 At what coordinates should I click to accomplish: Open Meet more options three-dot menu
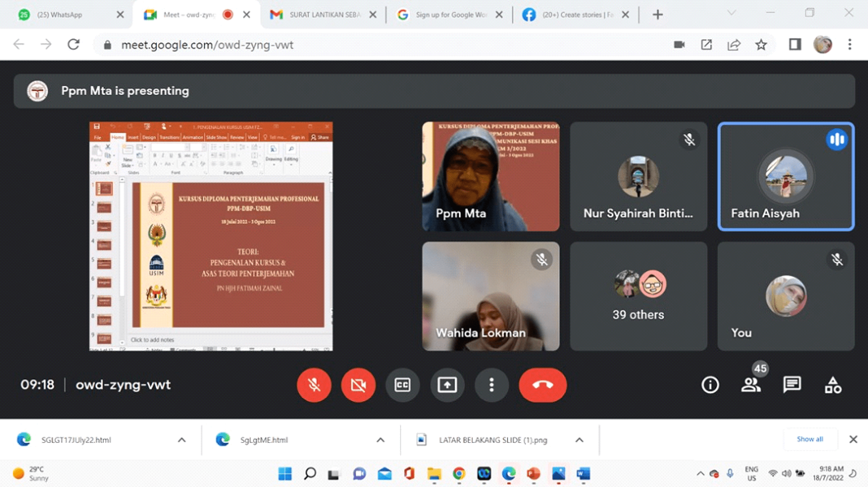point(492,385)
